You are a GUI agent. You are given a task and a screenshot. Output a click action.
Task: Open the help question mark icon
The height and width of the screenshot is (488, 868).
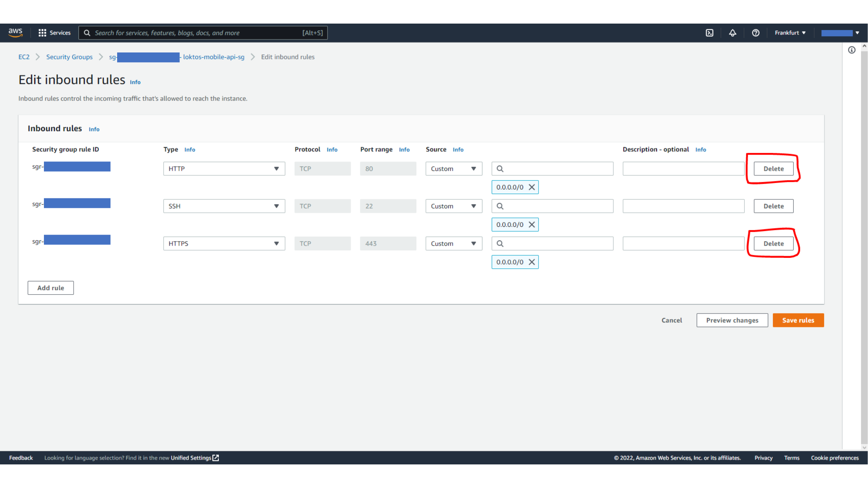pyautogui.click(x=755, y=33)
